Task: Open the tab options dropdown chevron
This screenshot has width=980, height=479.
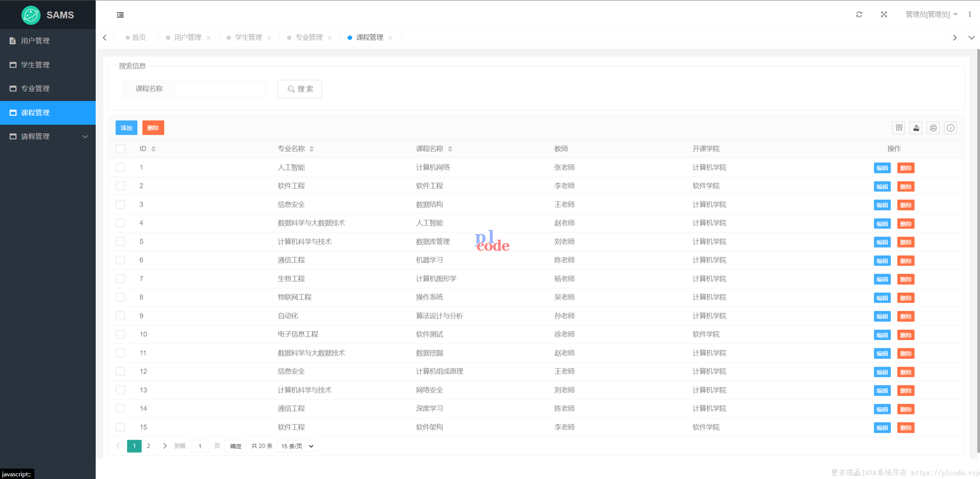Action: click(x=972, y=38)
